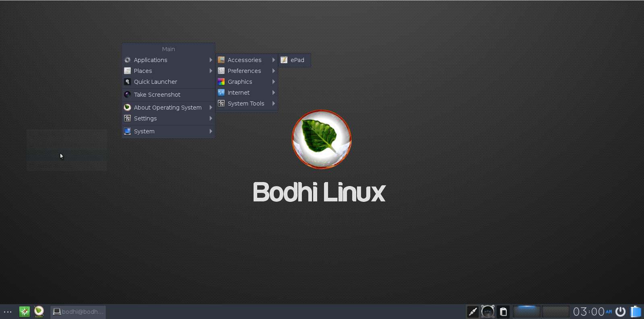Click the System monitor icon
Viewport: 644px width, 319px height.
tap(128, 131)
